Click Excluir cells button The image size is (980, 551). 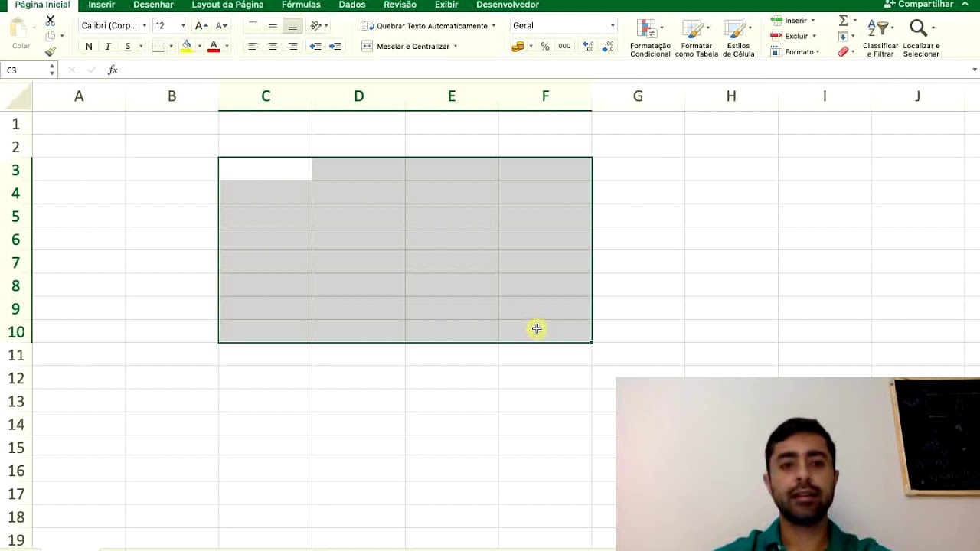point(793,36)
